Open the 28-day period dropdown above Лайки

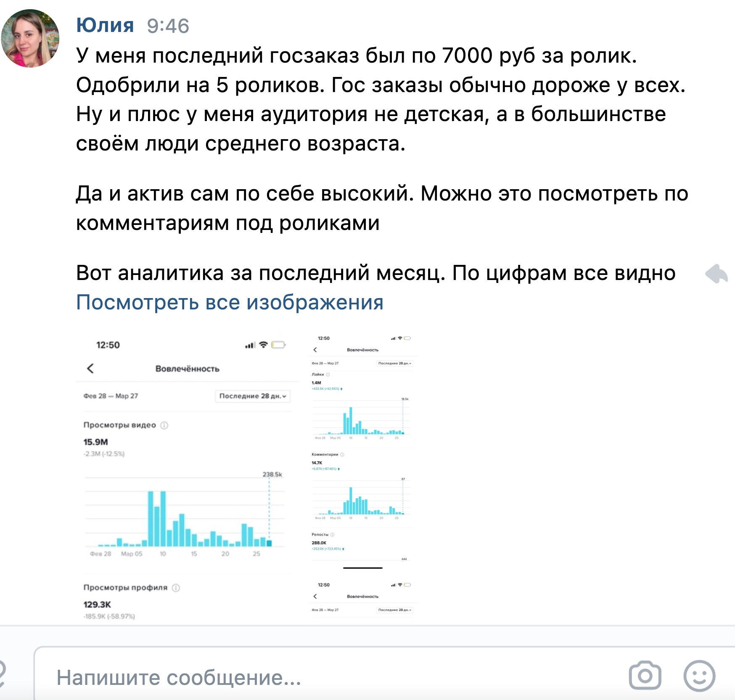coord(395,362)
